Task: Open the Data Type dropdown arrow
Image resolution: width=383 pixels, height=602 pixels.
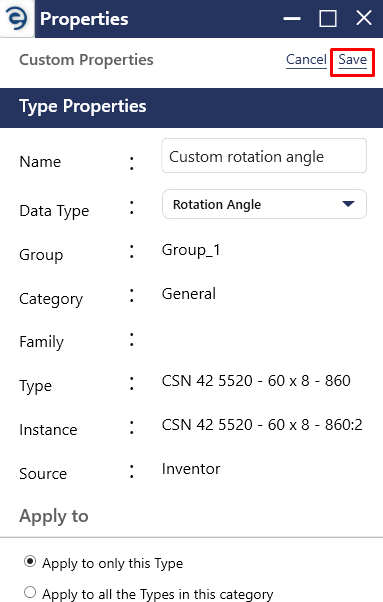Action: (x=348, y=204)
